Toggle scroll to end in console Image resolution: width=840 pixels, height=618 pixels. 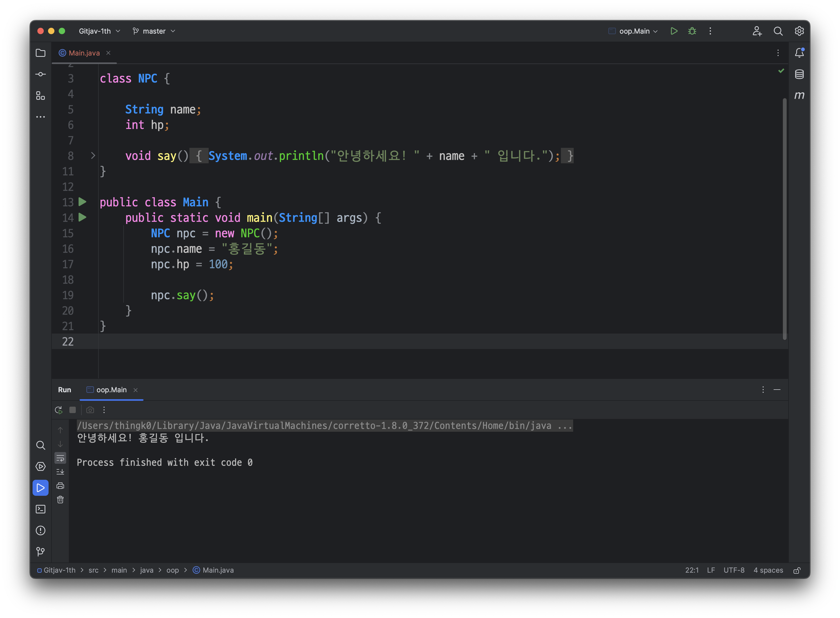click(x=60, y=472)
